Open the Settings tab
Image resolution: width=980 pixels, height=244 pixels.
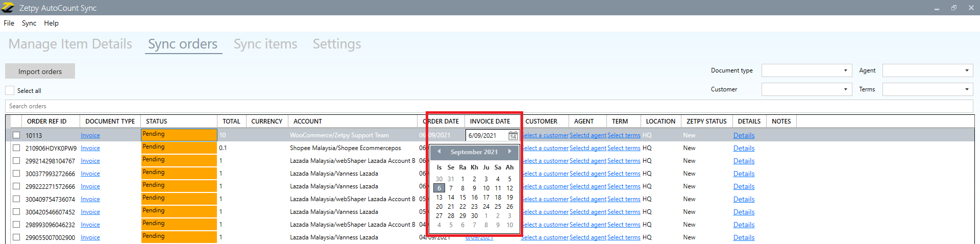point(336,44)
